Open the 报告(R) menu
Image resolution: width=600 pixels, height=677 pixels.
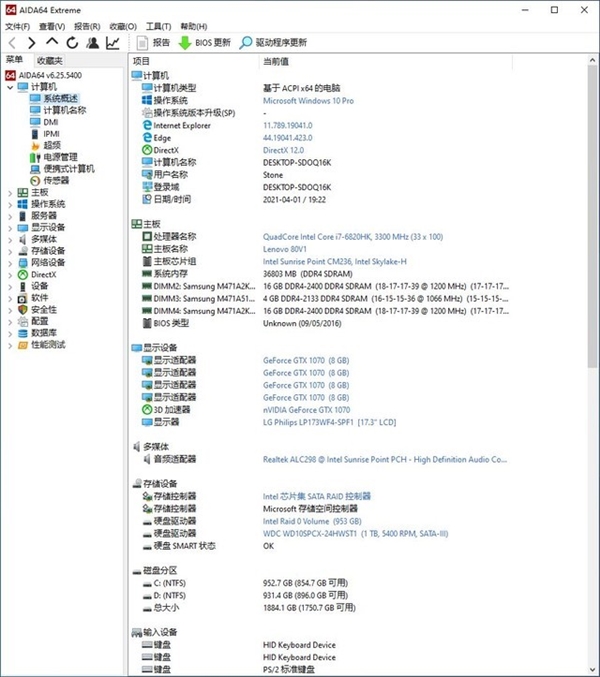click(87, 27)
